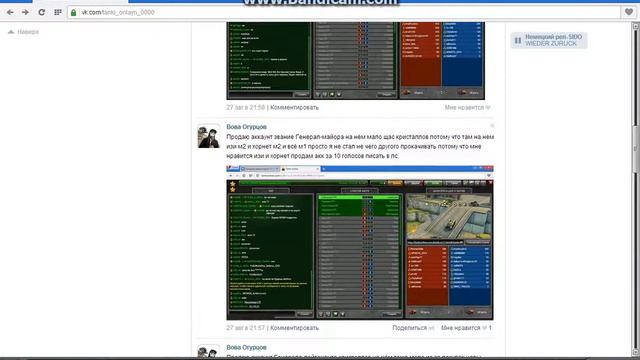
Task: Click 'Комментировать' under the 21:57 post
Action: click(x=294, y=328)
